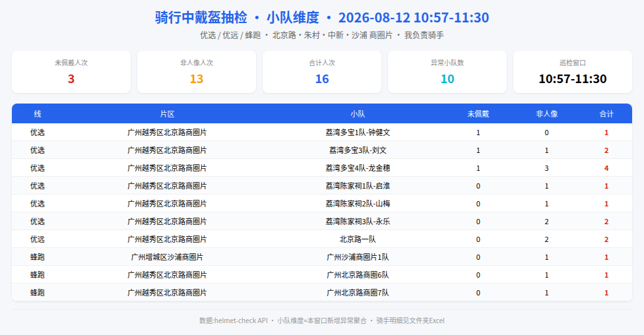Screen dimensions: 644x335
Task: Click total 2 in the 北京路一队 row
Action: tap(606, 239)
